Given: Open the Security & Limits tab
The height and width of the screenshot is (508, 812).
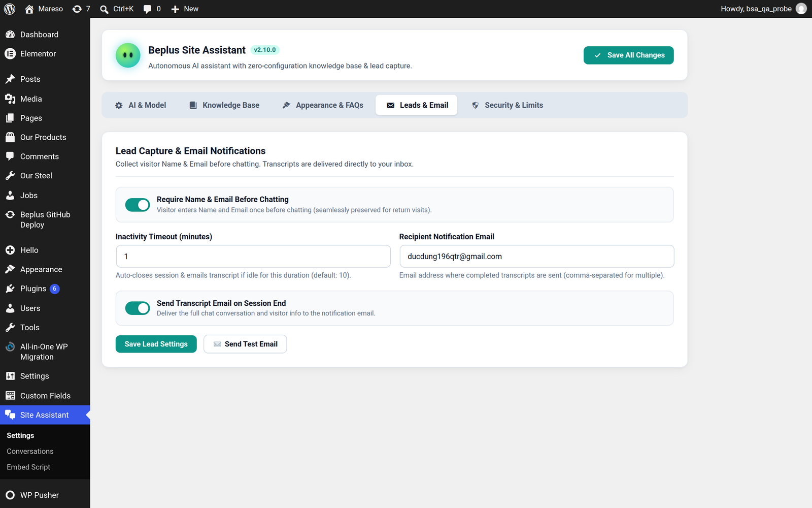Looking at the screenshot, I should [x=507, y=105].
